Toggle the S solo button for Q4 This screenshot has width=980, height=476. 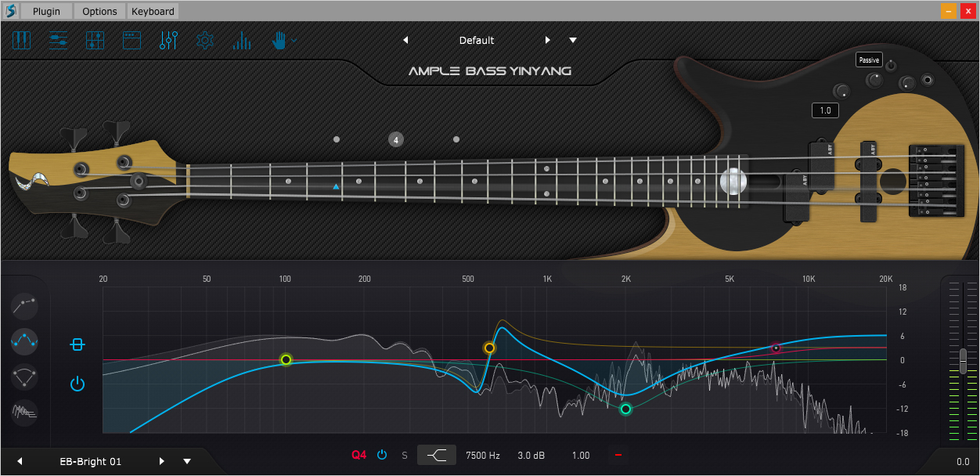point(405,455)
